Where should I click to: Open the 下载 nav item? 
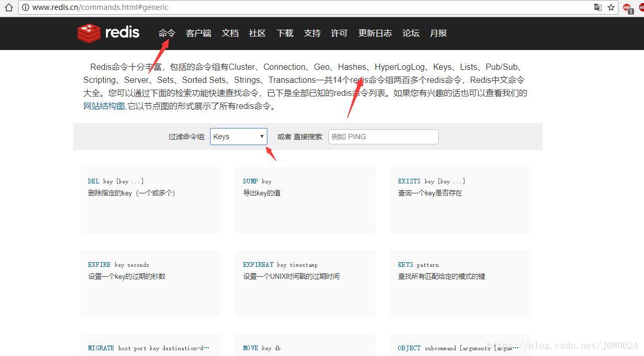point(285,33)
